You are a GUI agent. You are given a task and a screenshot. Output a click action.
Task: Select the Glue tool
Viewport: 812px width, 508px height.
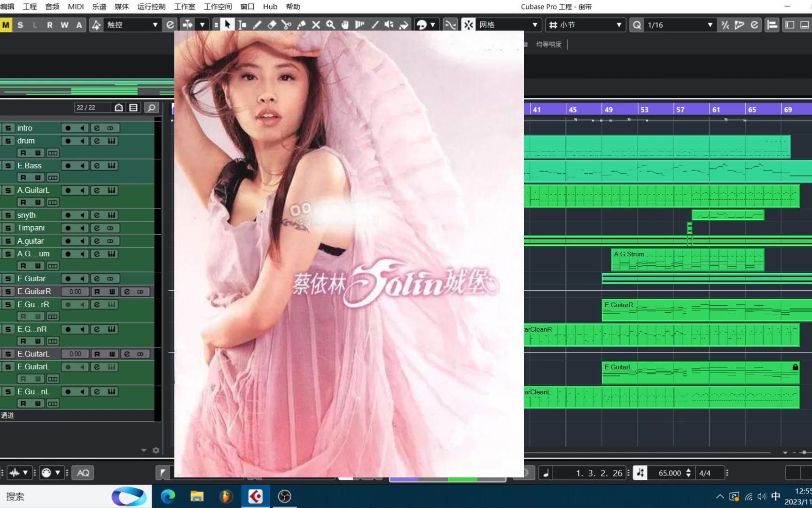[301, 25]
